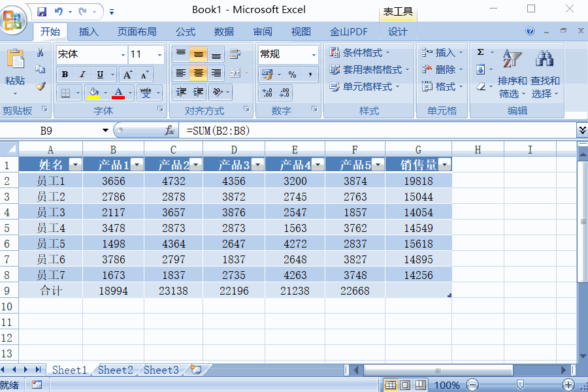Open the 设计 table tools tab
Image resolution: width=588 pixels, height=392 pixels.
(397, 32)
